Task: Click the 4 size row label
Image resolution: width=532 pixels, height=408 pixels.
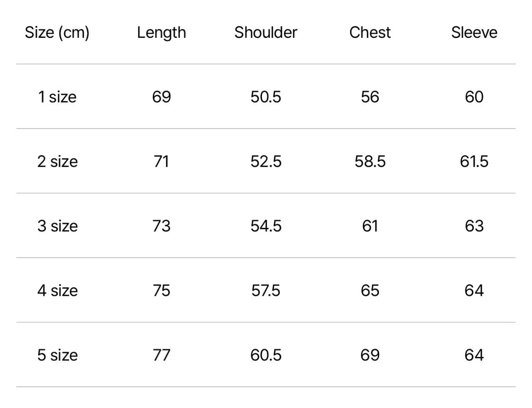Action: 57,290
